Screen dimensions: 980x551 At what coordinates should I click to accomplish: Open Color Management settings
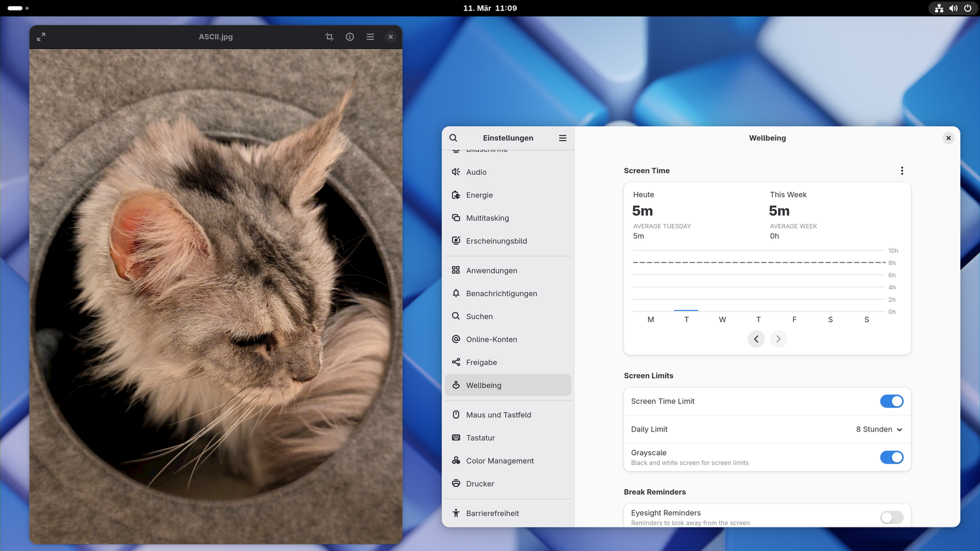(500, 460)
